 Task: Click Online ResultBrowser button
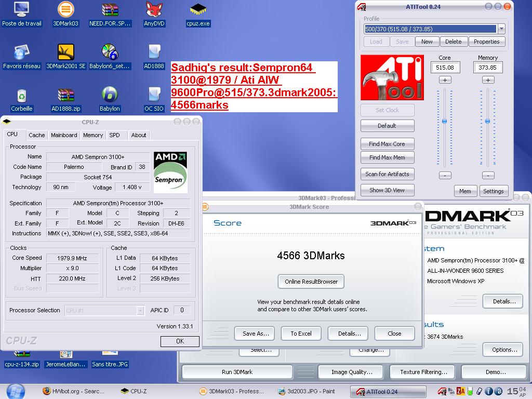point(311,282)
